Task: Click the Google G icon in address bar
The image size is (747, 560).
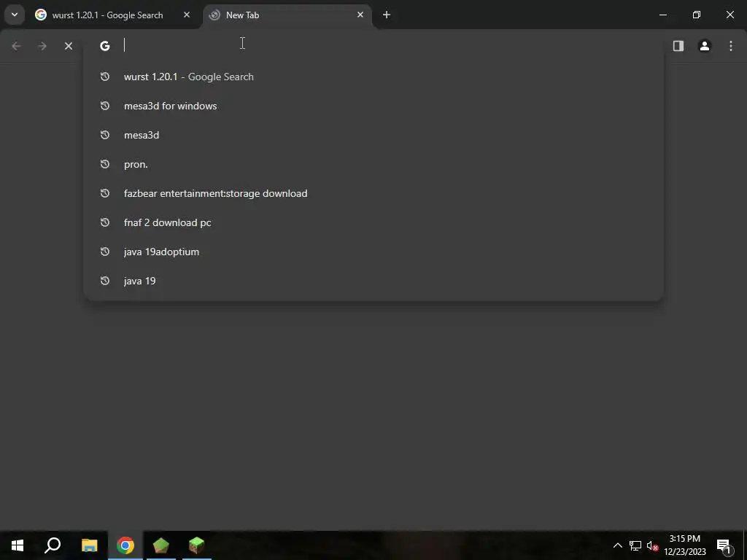Action: click(105, 46)
